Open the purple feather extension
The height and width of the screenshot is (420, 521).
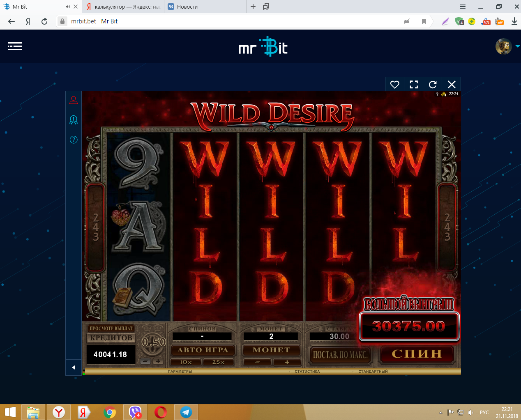tap(445, 21)
